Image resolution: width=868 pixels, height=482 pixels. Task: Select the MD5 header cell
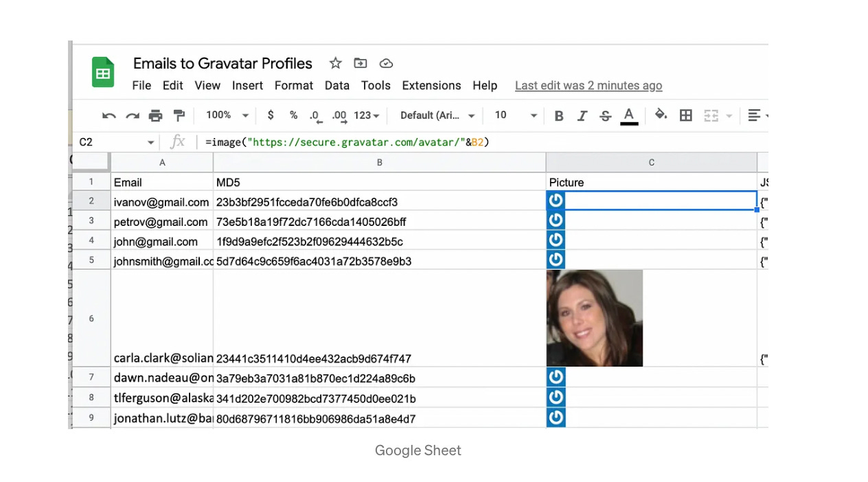point(380,182)
